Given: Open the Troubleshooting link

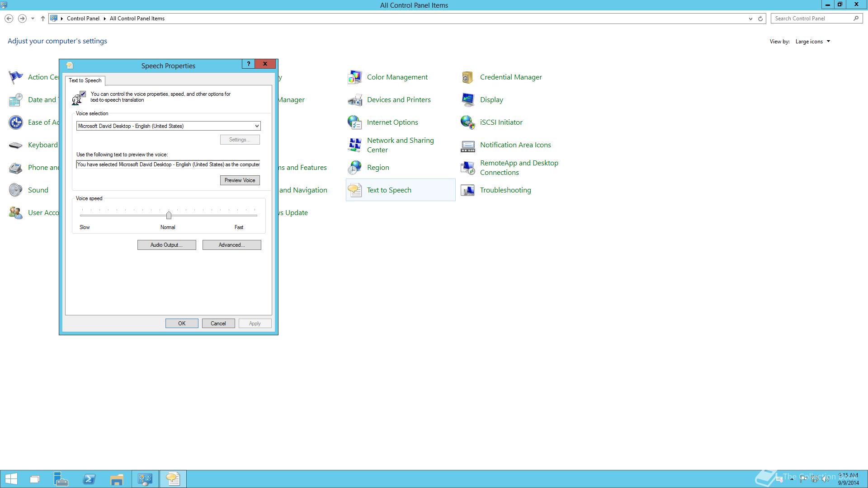Looking at the screenshot, I should (x=505, y=190).
